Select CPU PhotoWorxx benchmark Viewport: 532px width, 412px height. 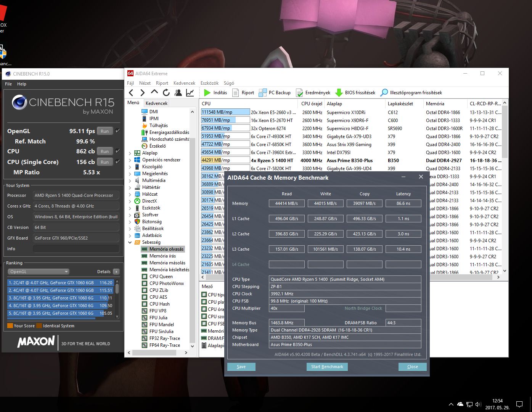tap(167, 283)
